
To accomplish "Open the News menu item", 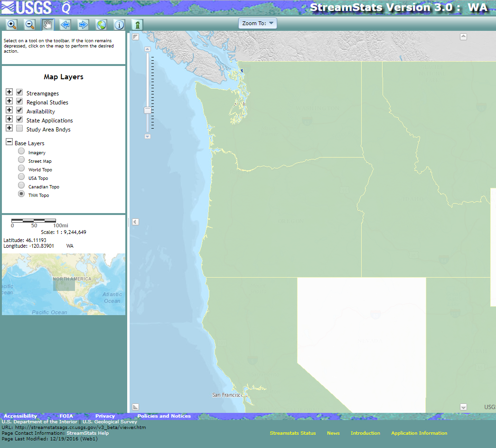I will (x=333, y=433).
